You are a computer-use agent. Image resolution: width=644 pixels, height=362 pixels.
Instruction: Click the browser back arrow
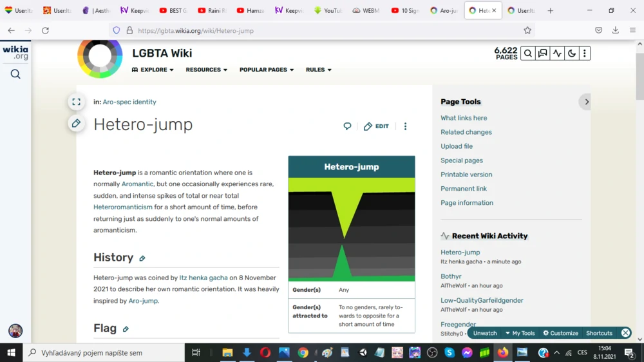[11, 30]
